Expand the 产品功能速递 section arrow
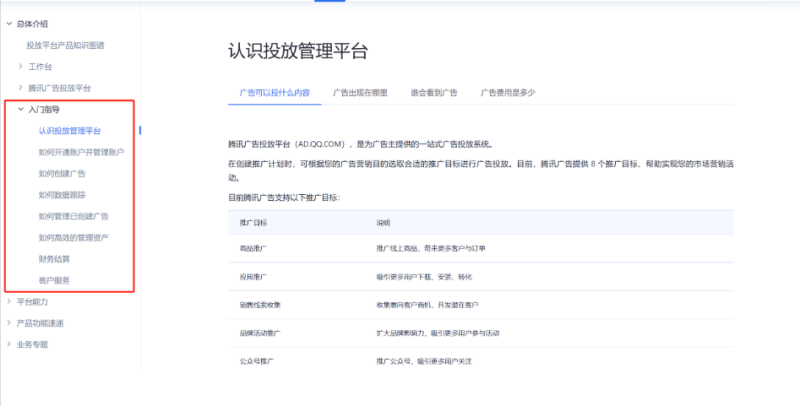Viewport: 800px width, 406px height. tap(9, 323)
